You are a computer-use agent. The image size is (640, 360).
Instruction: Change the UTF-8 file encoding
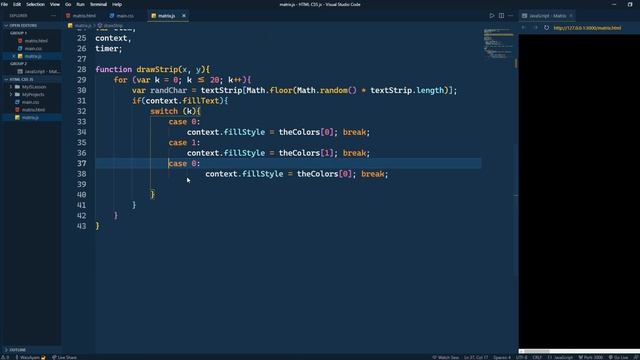(522, 357)
